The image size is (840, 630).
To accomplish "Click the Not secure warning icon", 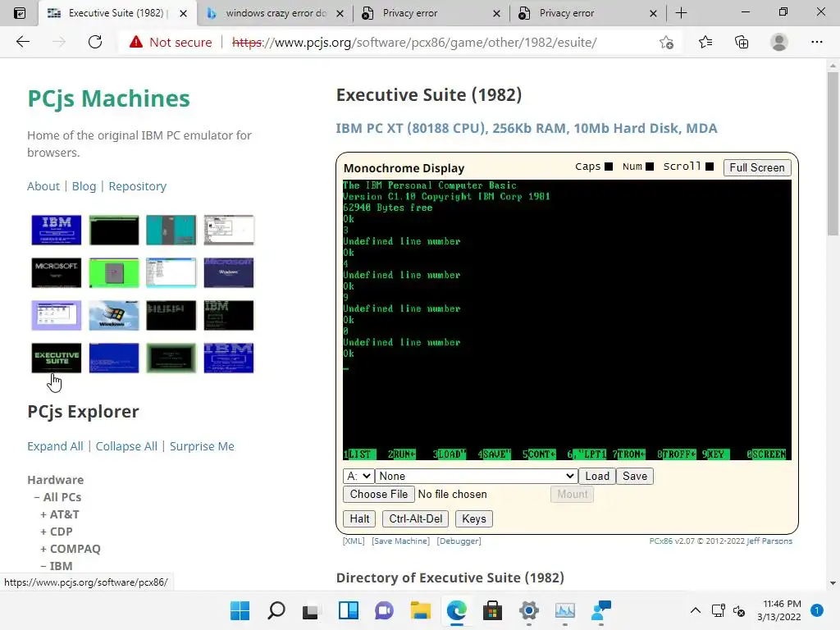I will 136,42.
